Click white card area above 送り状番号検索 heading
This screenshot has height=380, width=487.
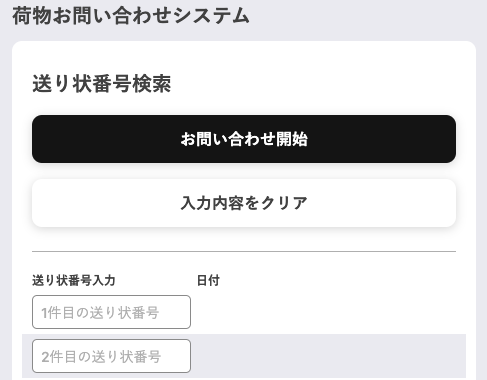coord(244,57)
